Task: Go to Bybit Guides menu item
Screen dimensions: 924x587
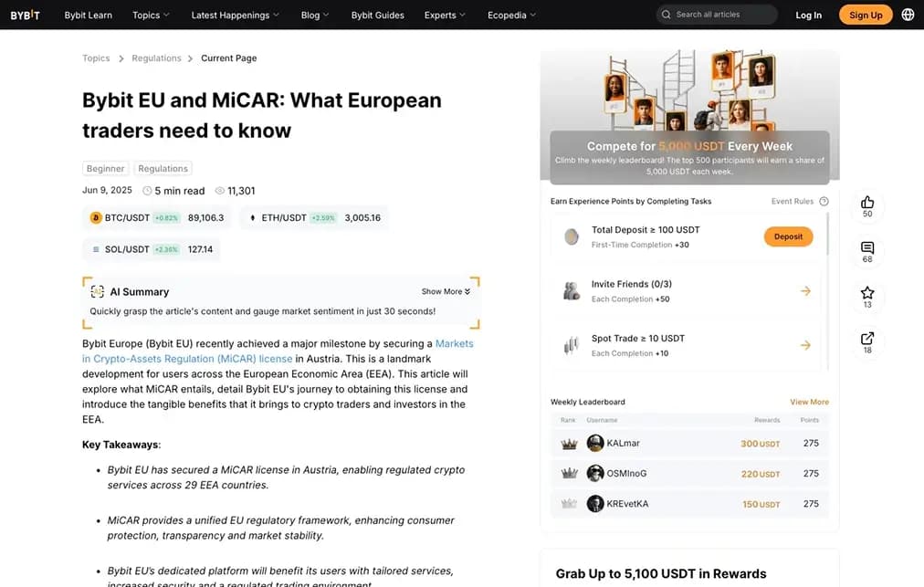Action: click(377, 15)
